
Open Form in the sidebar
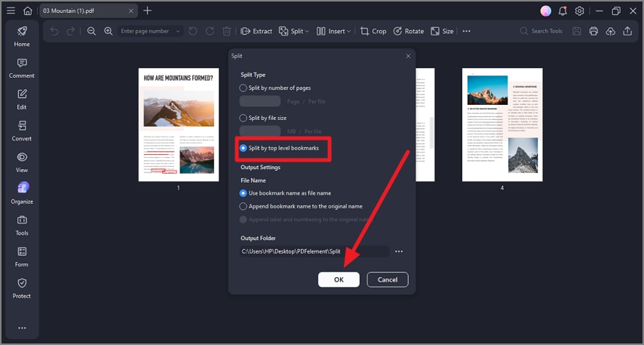(x=22, y=257)
